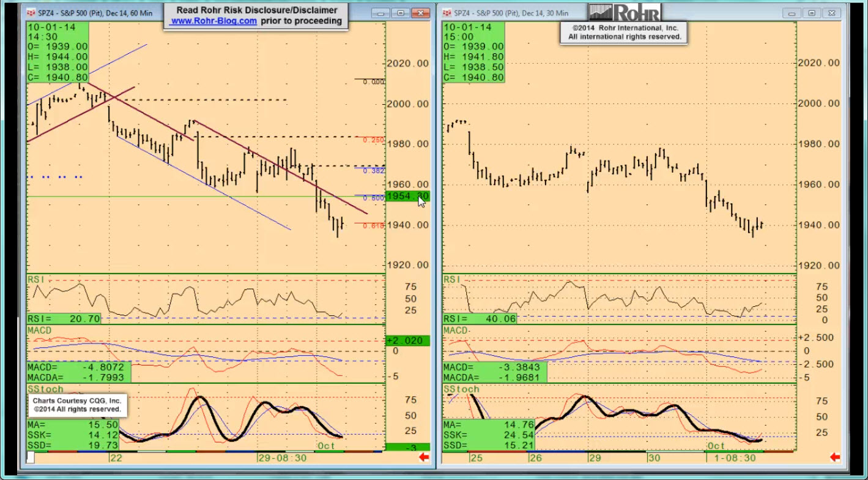Click the SStoch label in 60 Min chart

[45, 389]
